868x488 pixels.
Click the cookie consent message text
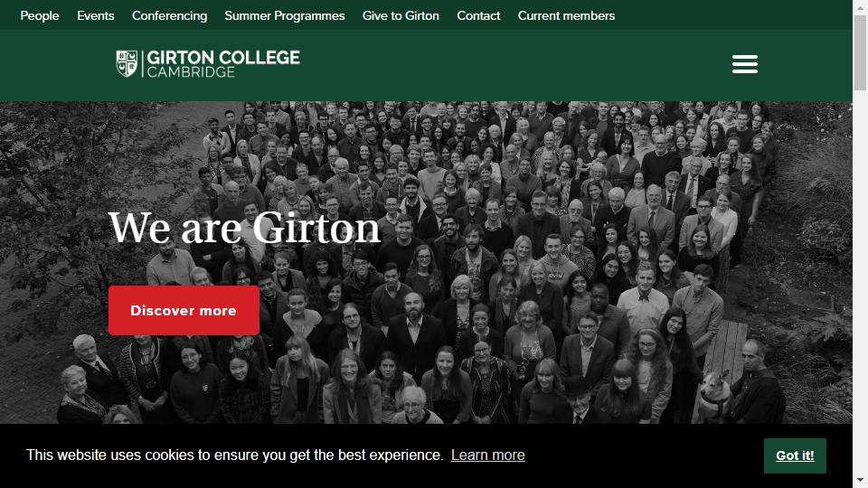[235, 455]
